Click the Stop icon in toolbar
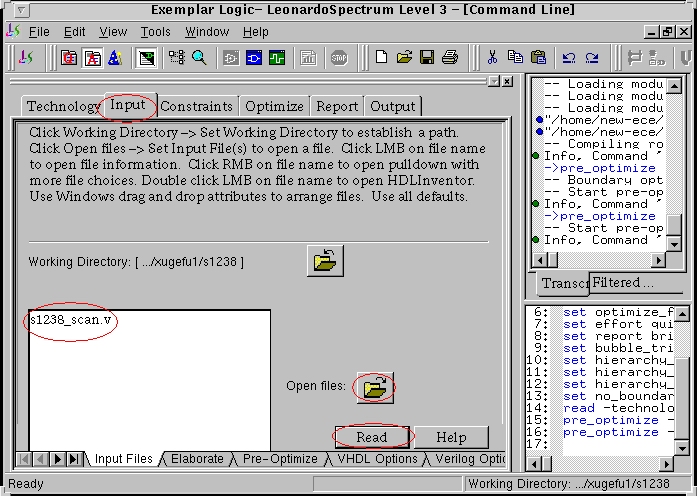Image resolution: width=697 pixels, height=496 pixels. click(x=339, y=58)
